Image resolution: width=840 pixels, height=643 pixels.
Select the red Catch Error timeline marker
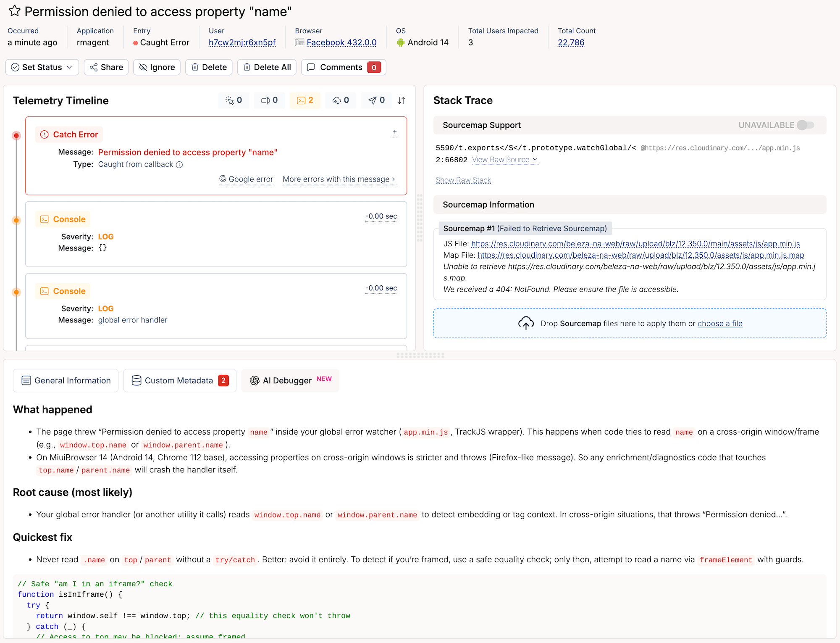(x=16, y=135)
